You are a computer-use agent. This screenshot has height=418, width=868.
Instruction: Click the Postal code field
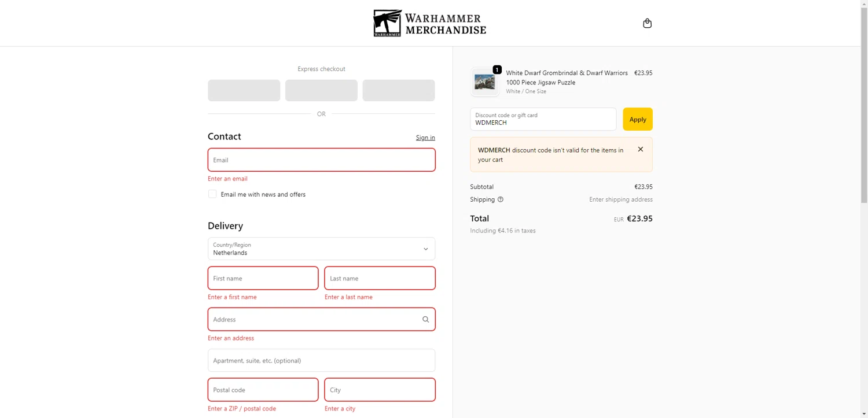click(x=263, y=390)
